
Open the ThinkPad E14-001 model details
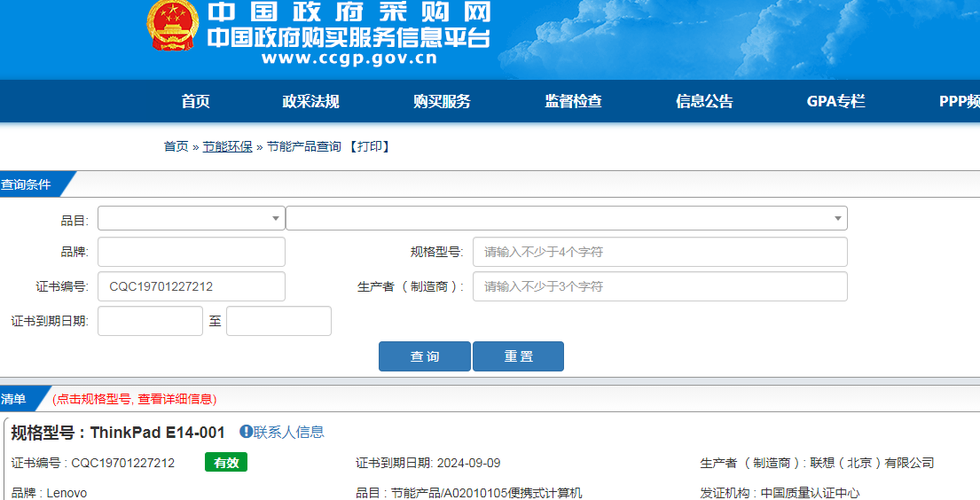[x=158, y=433]
